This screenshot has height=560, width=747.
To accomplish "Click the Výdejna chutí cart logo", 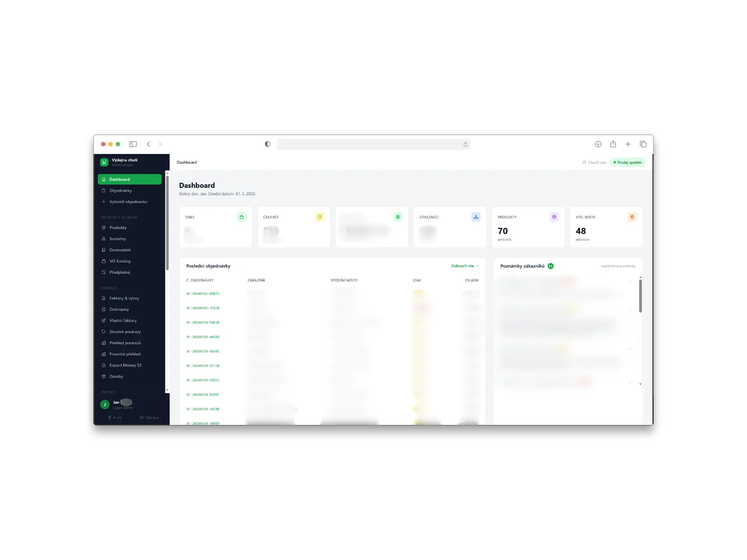I will click(x=104, y=162).
